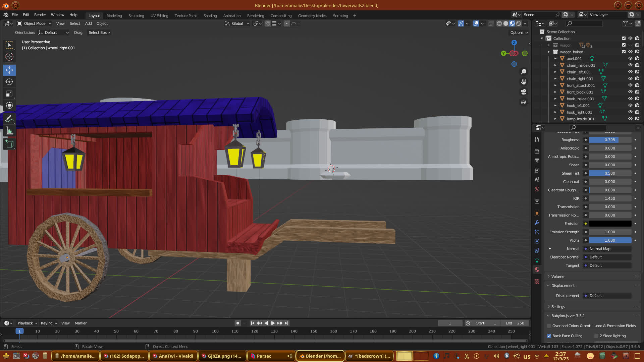Activate the Annotate pencil tool

9,119
